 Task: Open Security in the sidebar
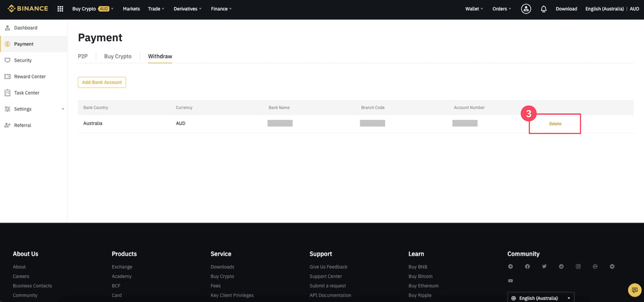tap(23, 60)
